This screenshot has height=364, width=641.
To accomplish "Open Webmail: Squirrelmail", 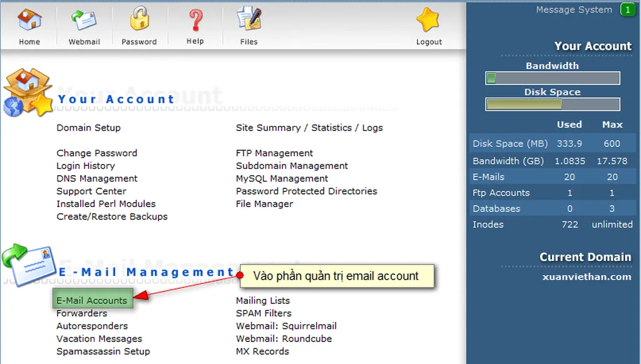I will [286, 326].
